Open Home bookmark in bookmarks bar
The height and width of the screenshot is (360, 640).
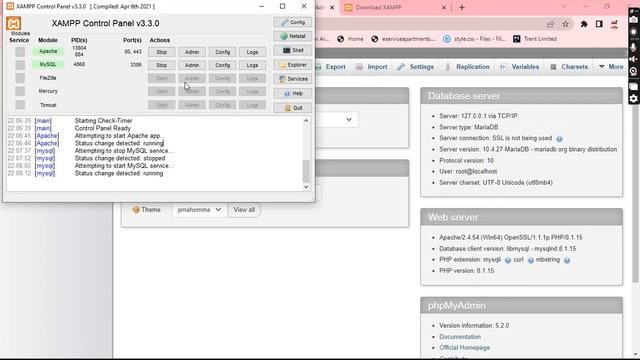(x=350, y=39)
